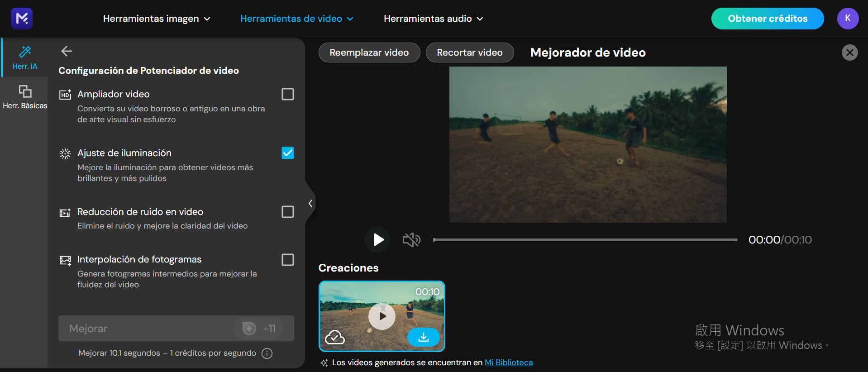Screen dimensions: 868x372
Task: Play the generated creation thumbnail video
Action: [x=382, y=316]
